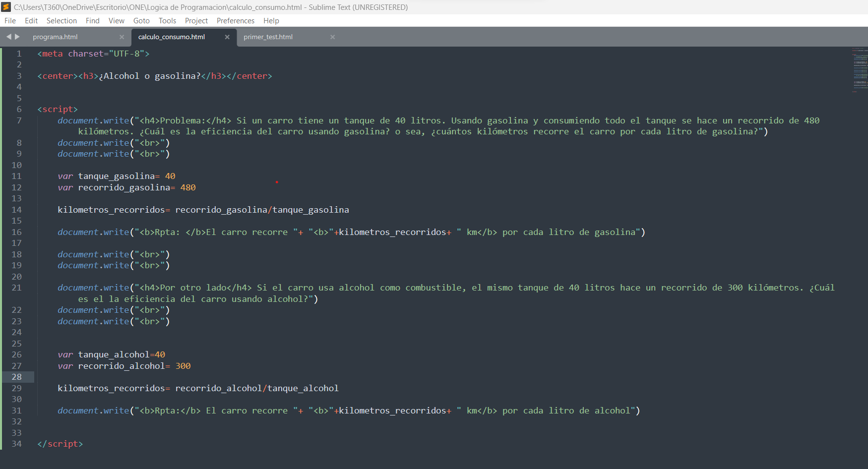This screenshot has height=469, width=868.
Task: Click "por cada litro de gasolina" on line 16
Action: [569, 232]
